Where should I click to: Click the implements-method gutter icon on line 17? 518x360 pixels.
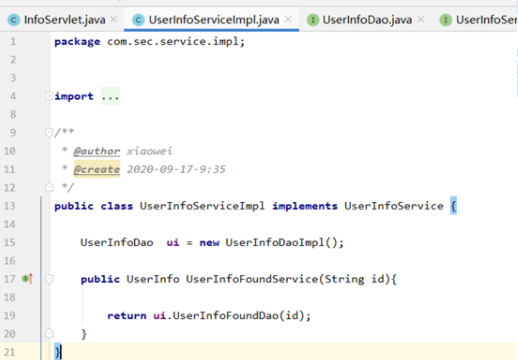coord(27,278)
